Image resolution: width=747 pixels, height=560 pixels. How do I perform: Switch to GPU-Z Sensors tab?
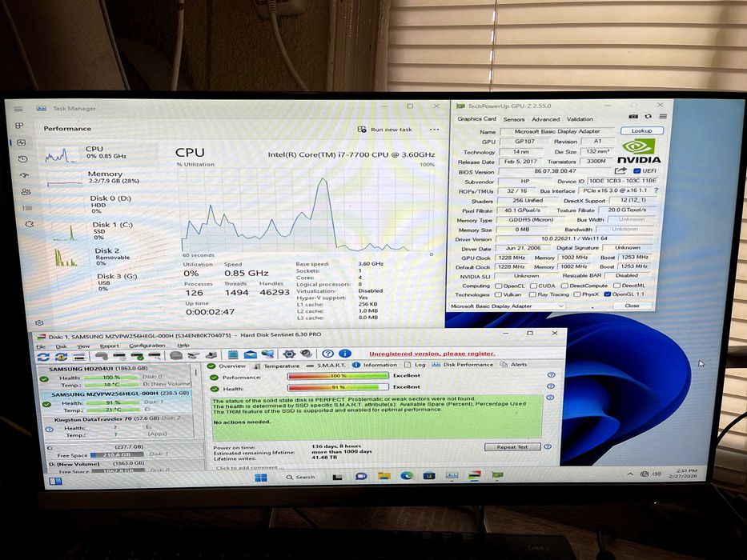(513, 119)
